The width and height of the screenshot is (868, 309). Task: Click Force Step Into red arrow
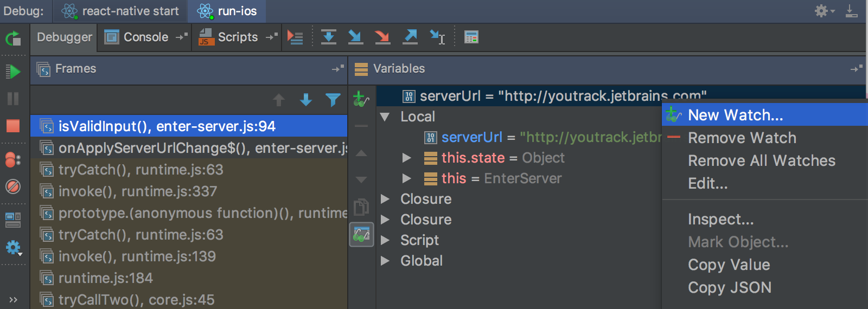pyautogui.click(x=382, y=37)
